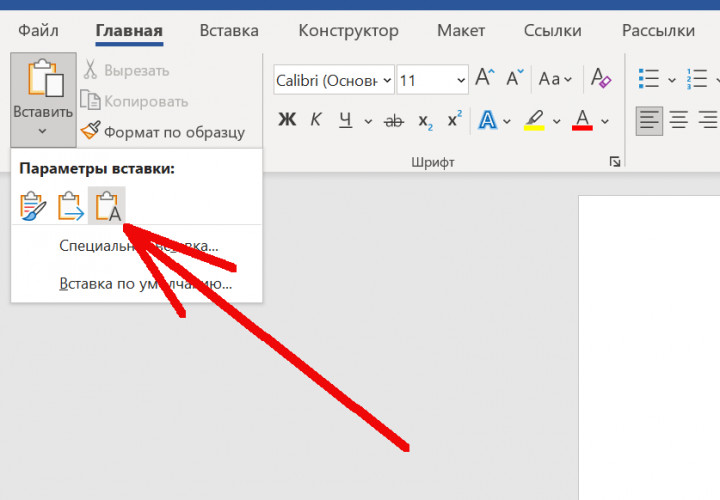Click the Вырезать cut button
The width and height of the screenshot is (720, 500).
pyautogui.click(x=125, y=71)
